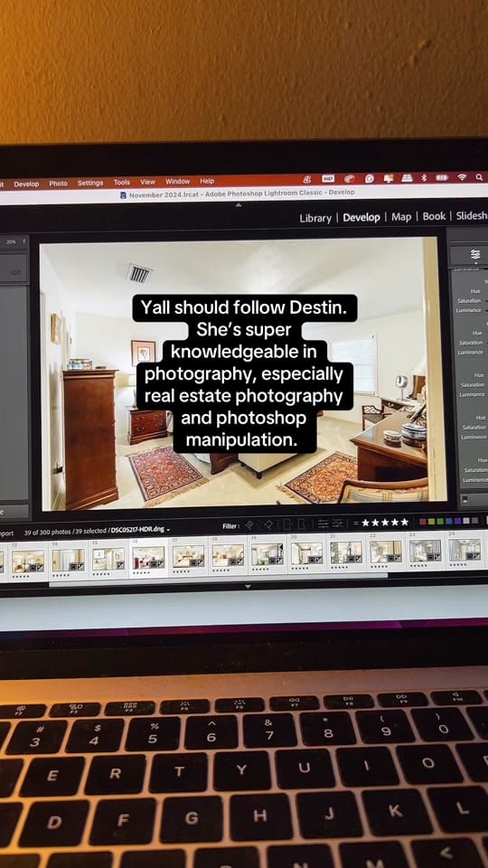Set the rating filter to the third star
Viewport: 488px width, 868px height.
pyautogui.click(x=385, y=522)
